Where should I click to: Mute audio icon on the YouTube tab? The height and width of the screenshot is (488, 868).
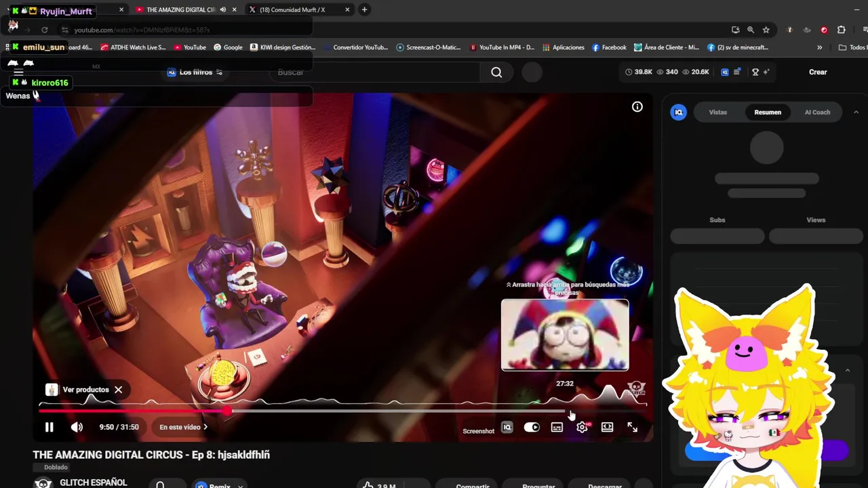222,9
